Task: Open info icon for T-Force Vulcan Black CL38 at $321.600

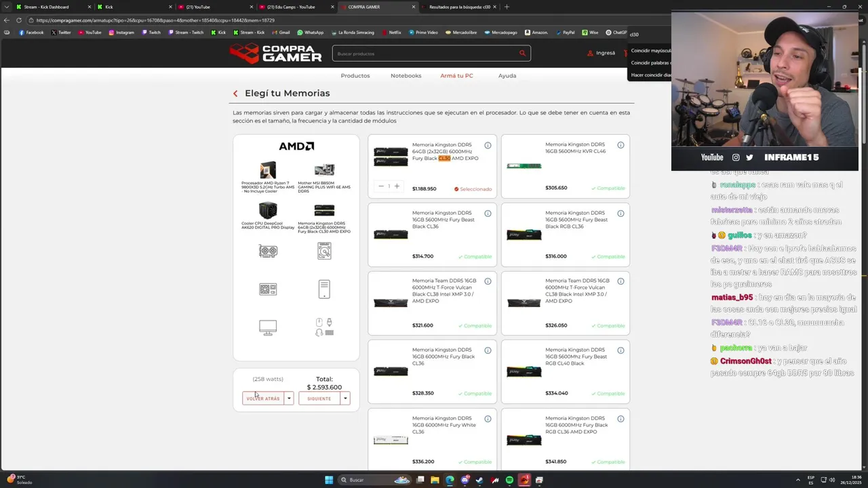Action: pyautogui.click(x=488, y=281)
